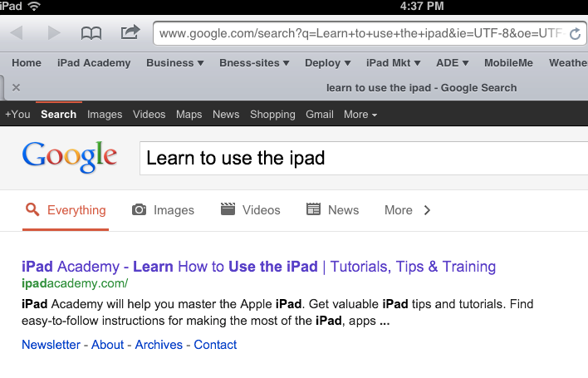Expand the Business bookmarks folder

175,63
